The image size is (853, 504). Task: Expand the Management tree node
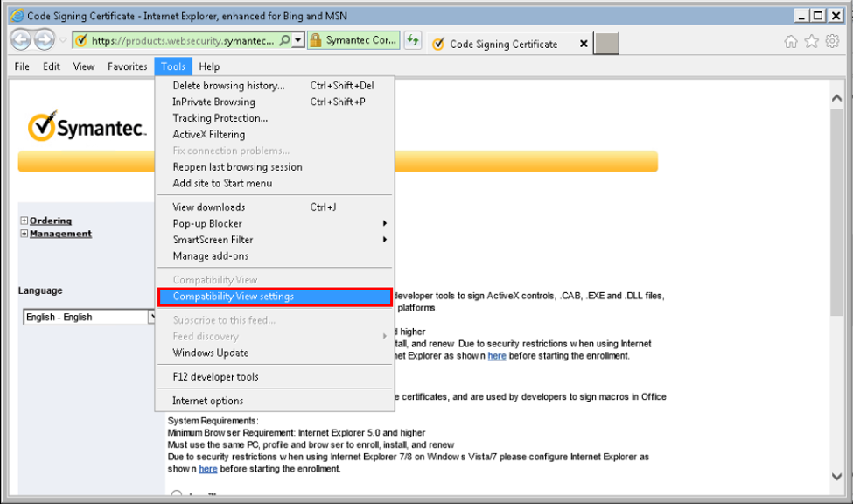pyautogui.click(x=24, y=234)
